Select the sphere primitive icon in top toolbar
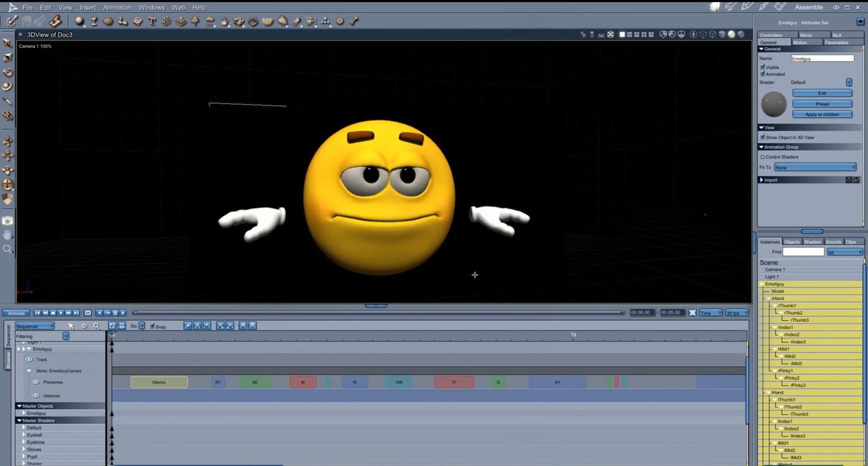This screenshot has height=466, width=868. pos(80,21)
